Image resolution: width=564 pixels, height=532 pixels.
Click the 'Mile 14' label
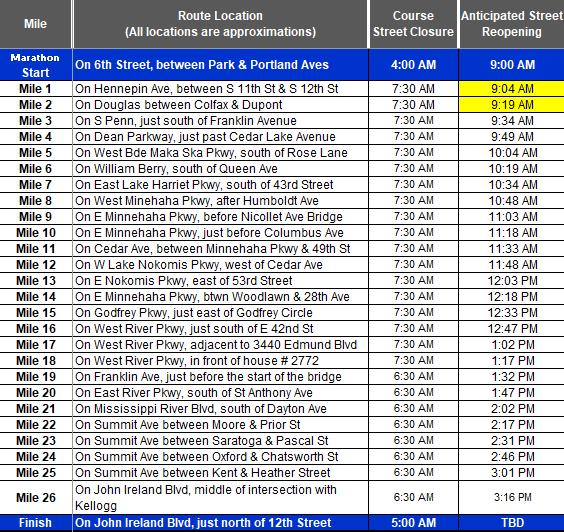[x=36, y=297]
